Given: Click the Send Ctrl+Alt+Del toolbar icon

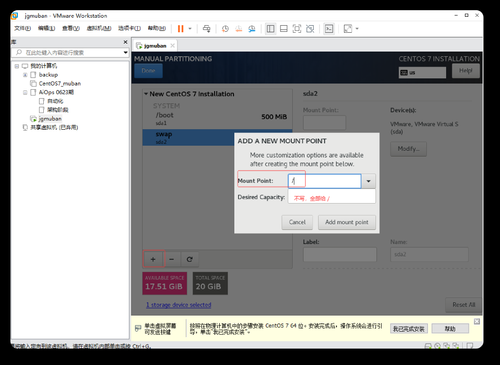Looking at the screenshot, I should pyautogui.click(x=207, y=29).
